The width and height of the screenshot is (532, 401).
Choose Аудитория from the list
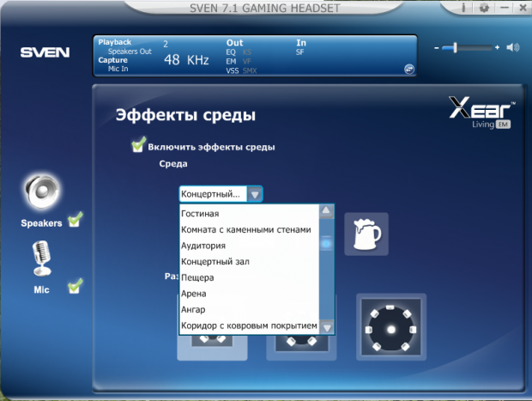click(x=250, y=246)
